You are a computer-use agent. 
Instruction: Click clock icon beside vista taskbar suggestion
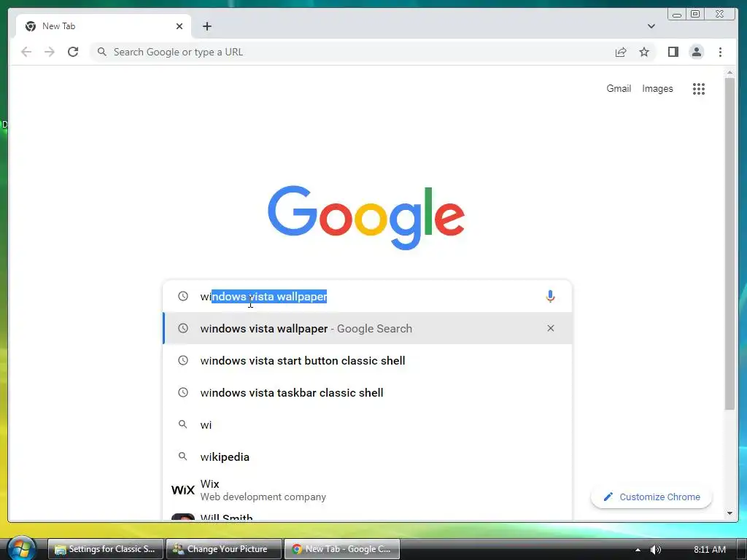[183, 392]
